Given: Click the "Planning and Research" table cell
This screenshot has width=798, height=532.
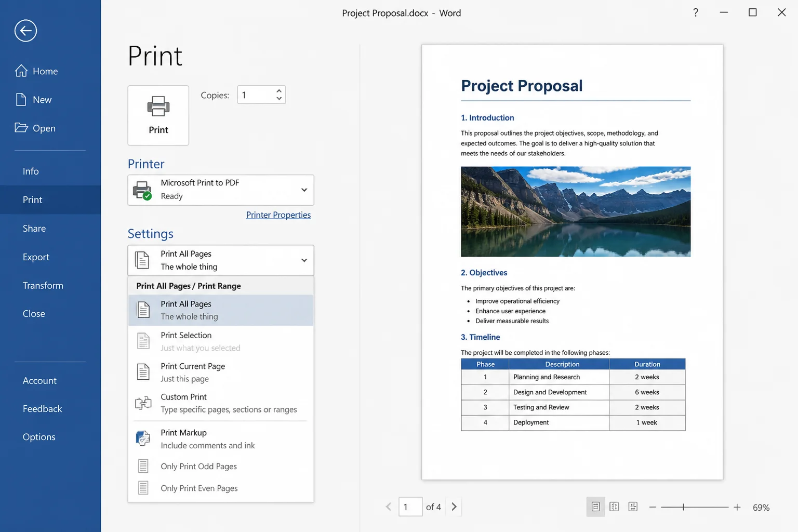Looking at the screenshot, I should 559,377.
